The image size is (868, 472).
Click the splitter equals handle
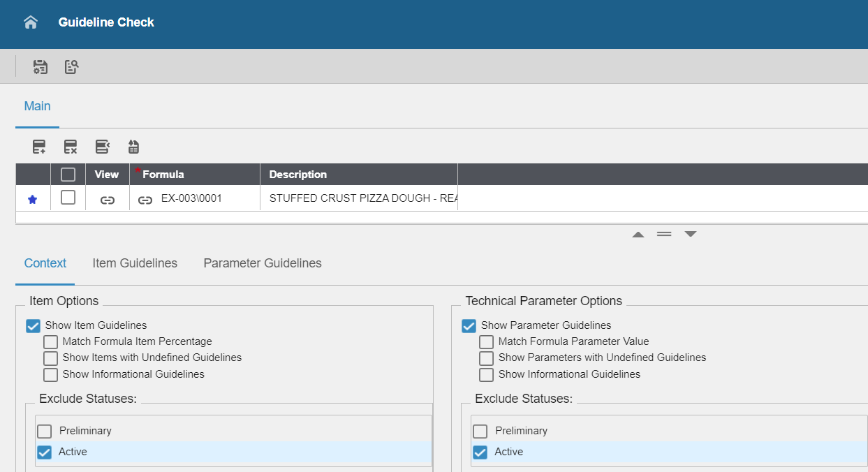coord(664,235)
